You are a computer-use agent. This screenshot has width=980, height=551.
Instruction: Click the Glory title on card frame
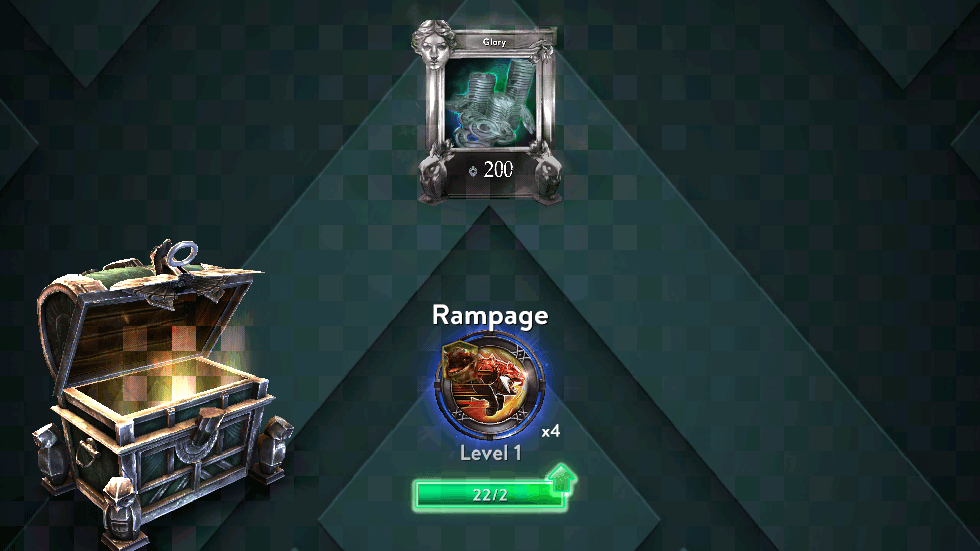(x=494, y=42)
